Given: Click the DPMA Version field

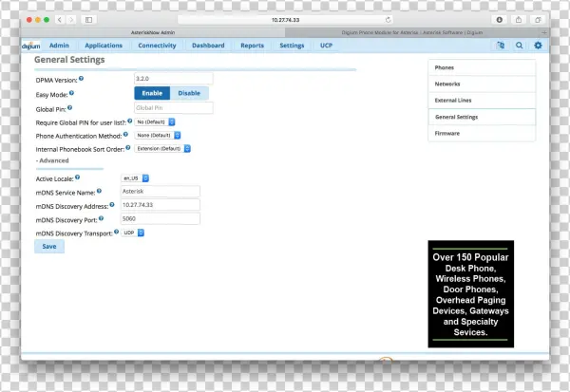Looking at the screenshot, I should 174,79.
